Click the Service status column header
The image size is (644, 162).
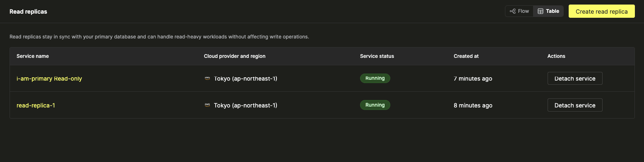377,56
